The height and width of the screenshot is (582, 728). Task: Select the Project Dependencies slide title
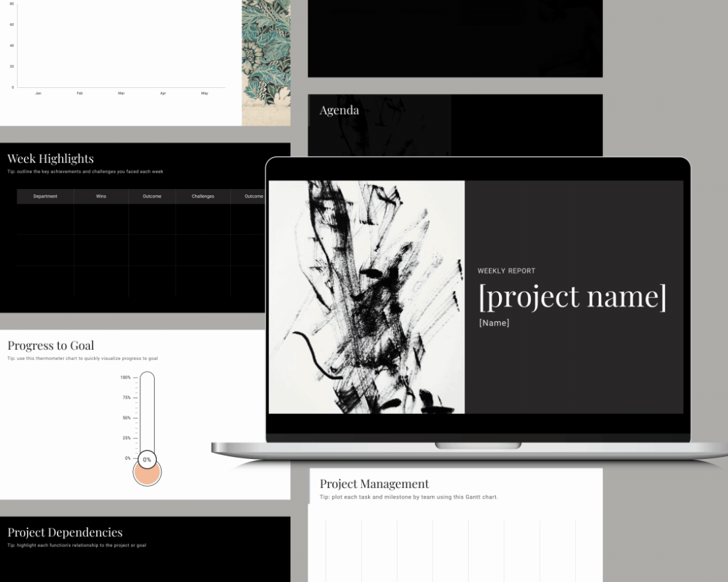[65, 532]
